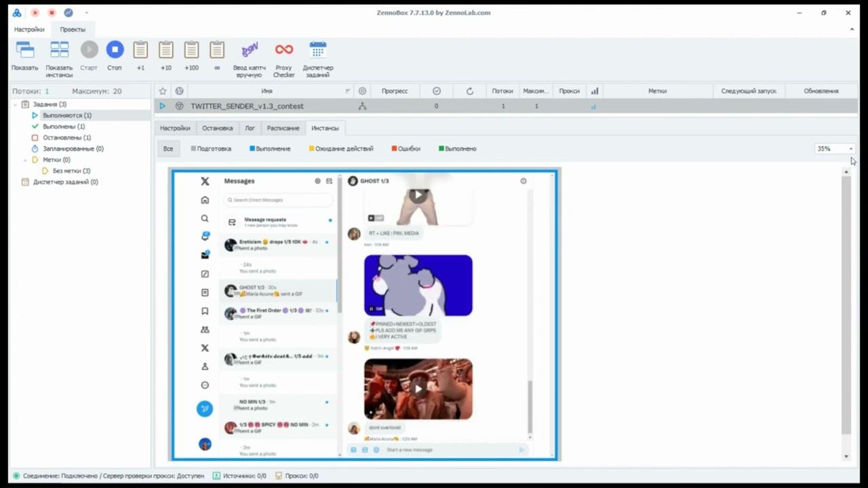
Task: Collapse the Метки (0) tree node
Action: click(25, 160)
